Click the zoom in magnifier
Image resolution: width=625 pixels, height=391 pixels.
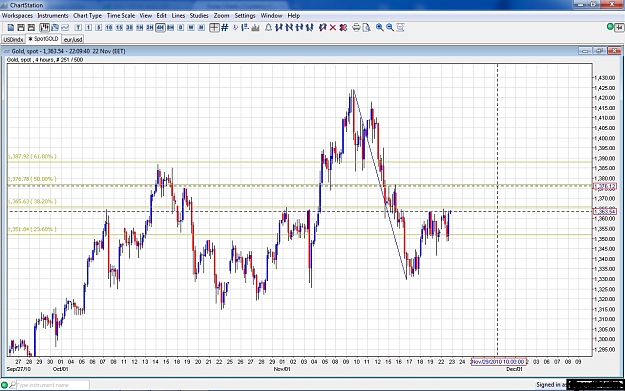pyautogui.click(x=380, y=28)
